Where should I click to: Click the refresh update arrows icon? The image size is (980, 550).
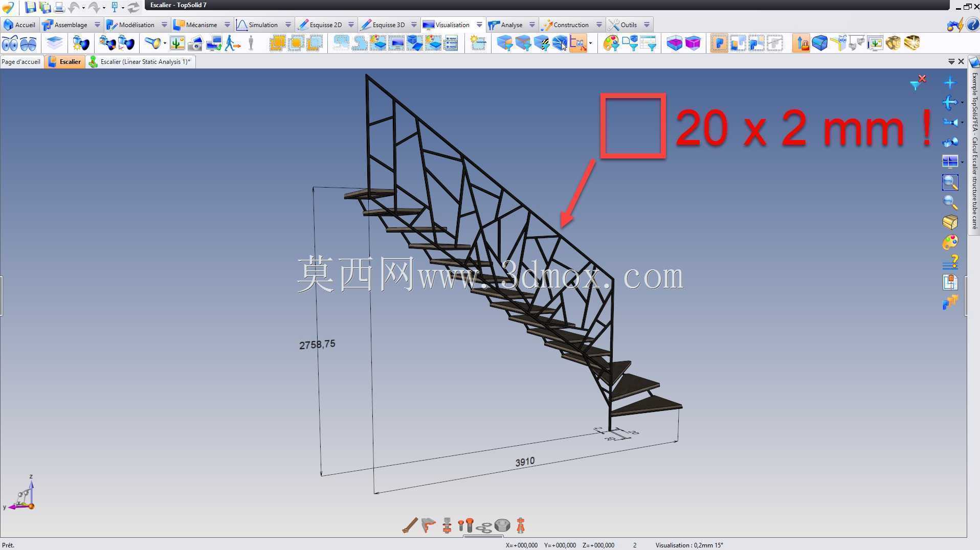click(x=133, y=7)
